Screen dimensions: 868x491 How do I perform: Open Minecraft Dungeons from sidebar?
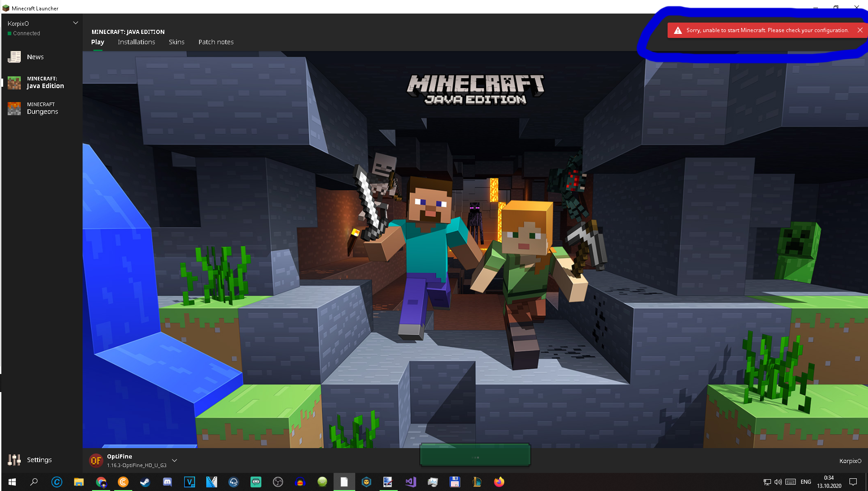[42, 108]
